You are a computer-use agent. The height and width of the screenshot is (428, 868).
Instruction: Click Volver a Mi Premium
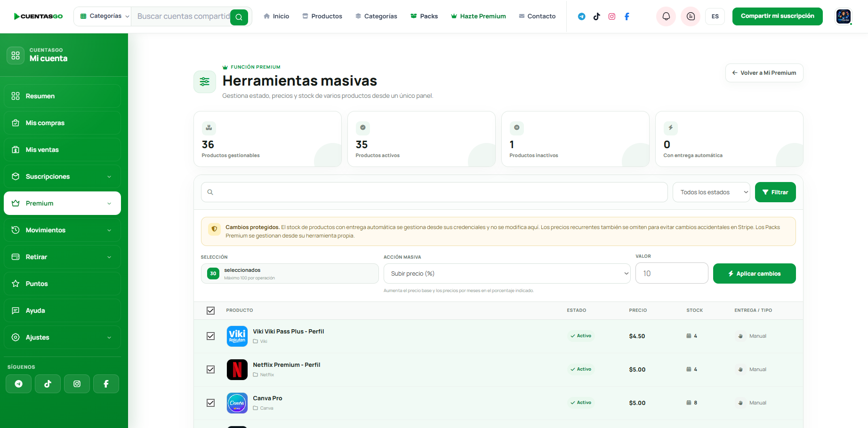[764, 73]
